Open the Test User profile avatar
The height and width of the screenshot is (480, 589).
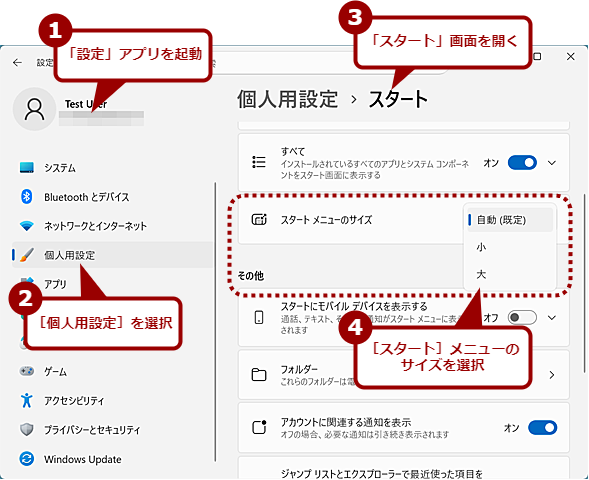pyautogui.click(x=35, y=109)
